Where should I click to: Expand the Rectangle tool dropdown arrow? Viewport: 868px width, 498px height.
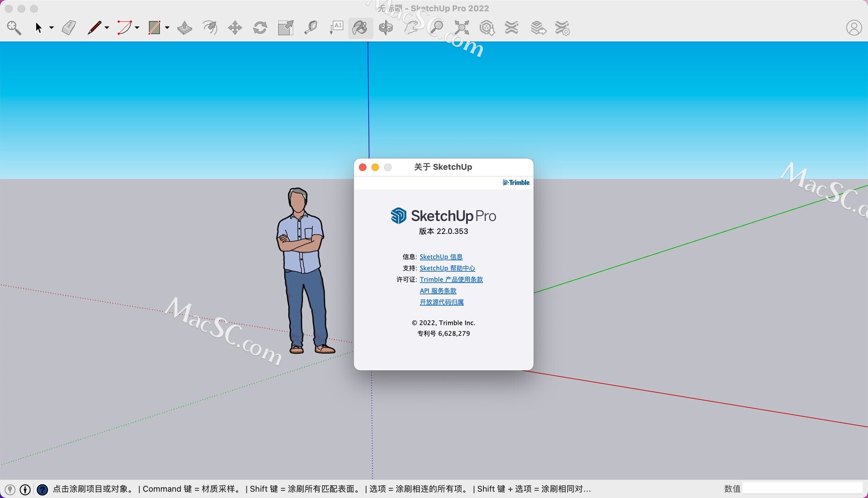click(x=167, y=28)
